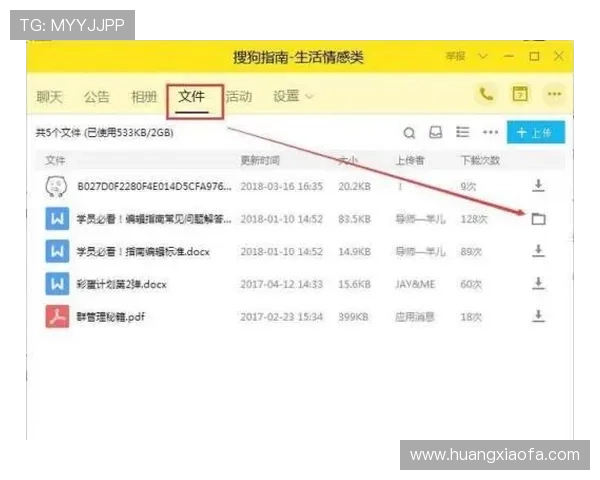
Task: Start a group phone call
Action: [486, 94]
